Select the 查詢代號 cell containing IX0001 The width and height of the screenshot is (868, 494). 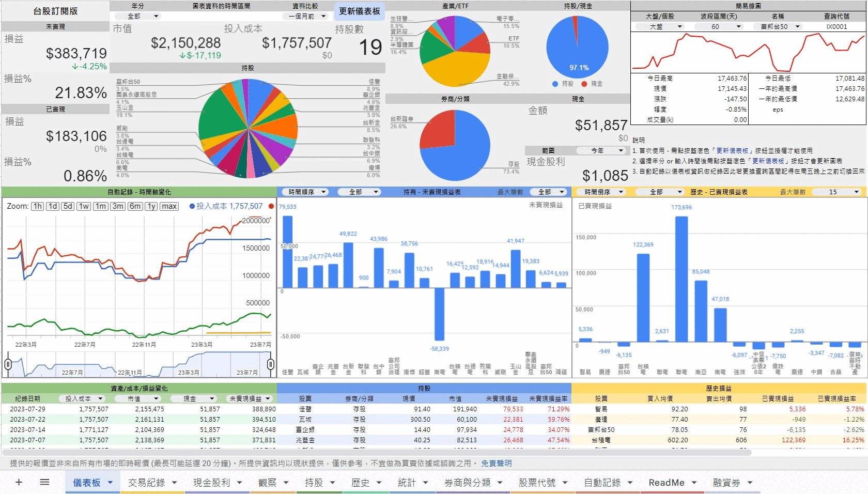click(x=836, y=27)
